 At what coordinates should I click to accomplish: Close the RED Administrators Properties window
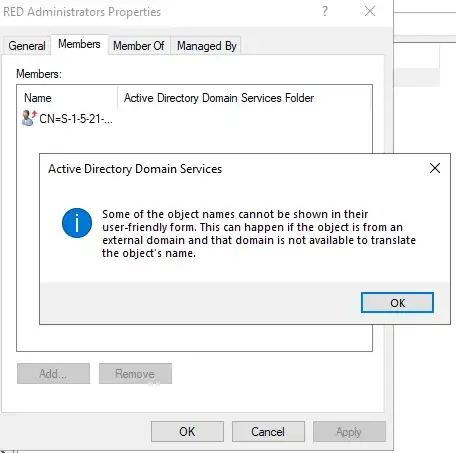370,11
